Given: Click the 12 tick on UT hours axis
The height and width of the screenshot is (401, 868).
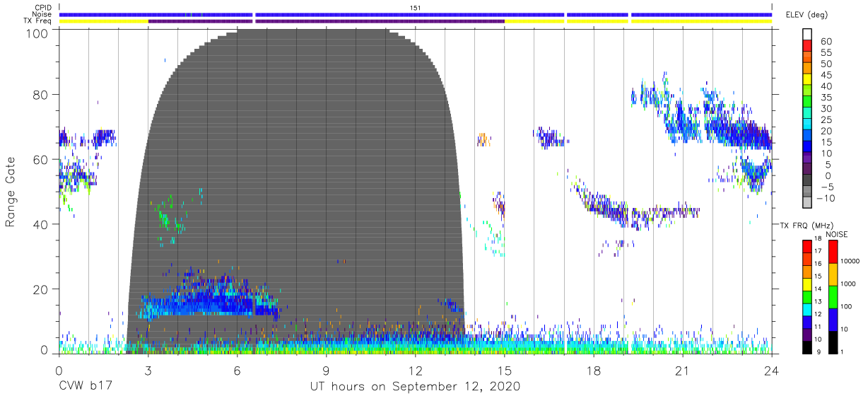Looking at the screenshot, I should [x=415, y=371].
